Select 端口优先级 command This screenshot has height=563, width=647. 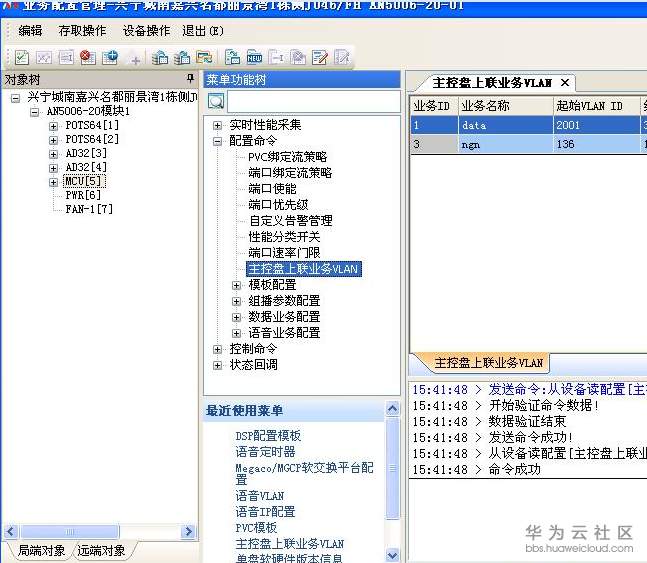[x=278, y=205]
